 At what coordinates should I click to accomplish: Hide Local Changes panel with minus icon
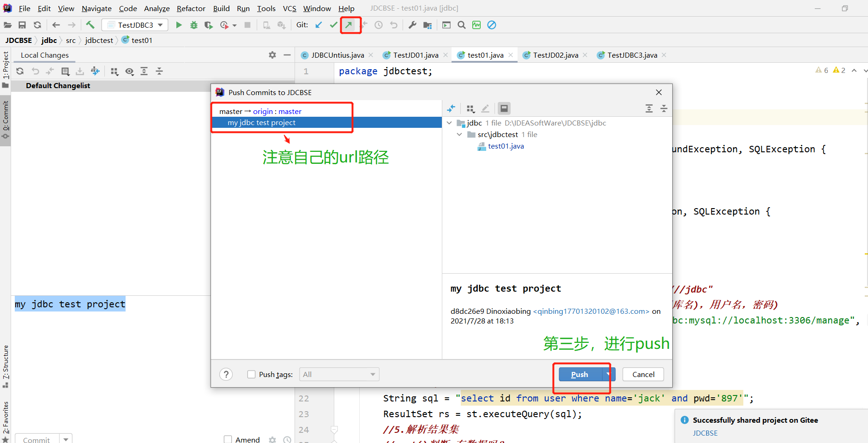coord(287,55)
